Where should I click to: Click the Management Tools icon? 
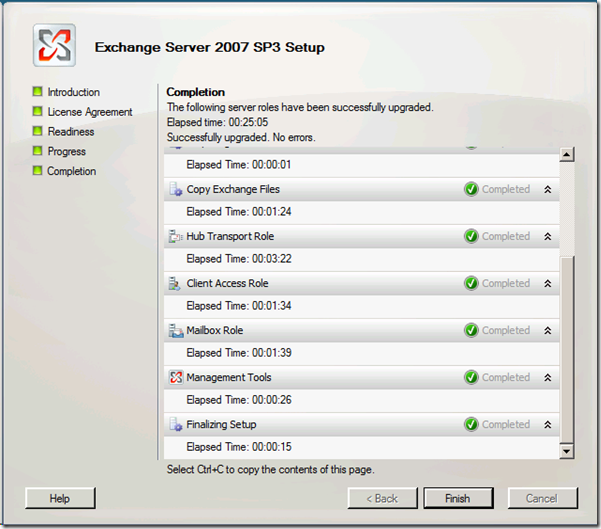click(x=176, y=378)
